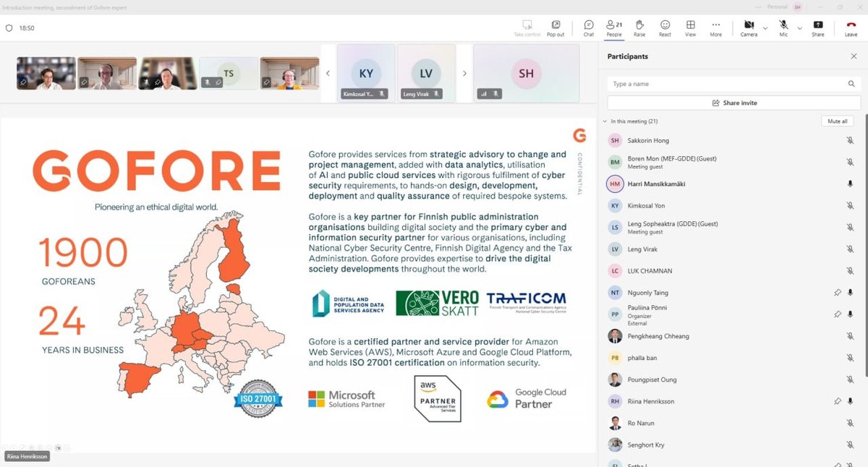Click the Mute all button
The width and height of the screenshot is (868, 467).
[837, 121]
